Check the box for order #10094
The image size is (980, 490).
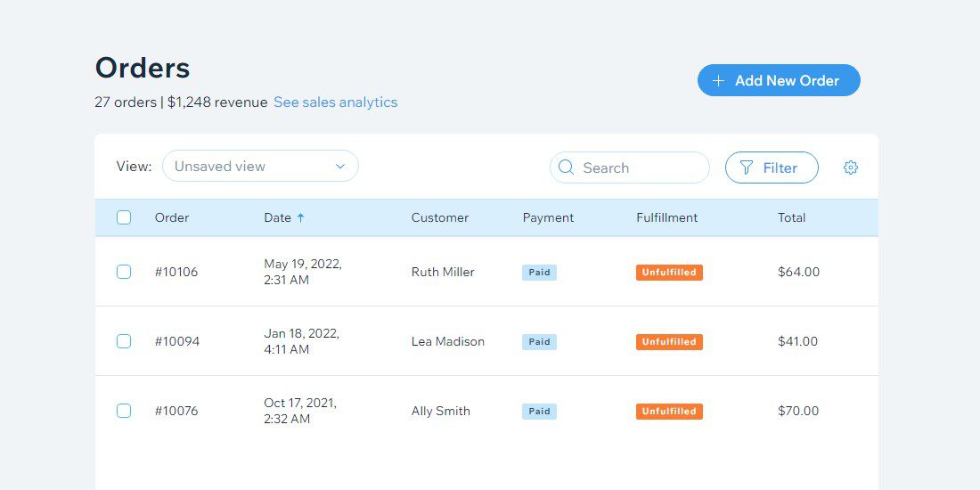pos(124,341)
